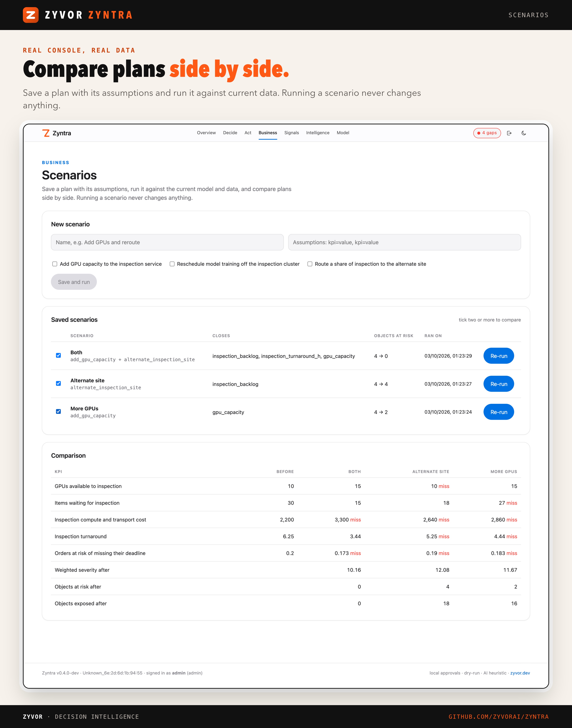572x728 pixels.
Task: Select the Business tab
Action: 268,133
